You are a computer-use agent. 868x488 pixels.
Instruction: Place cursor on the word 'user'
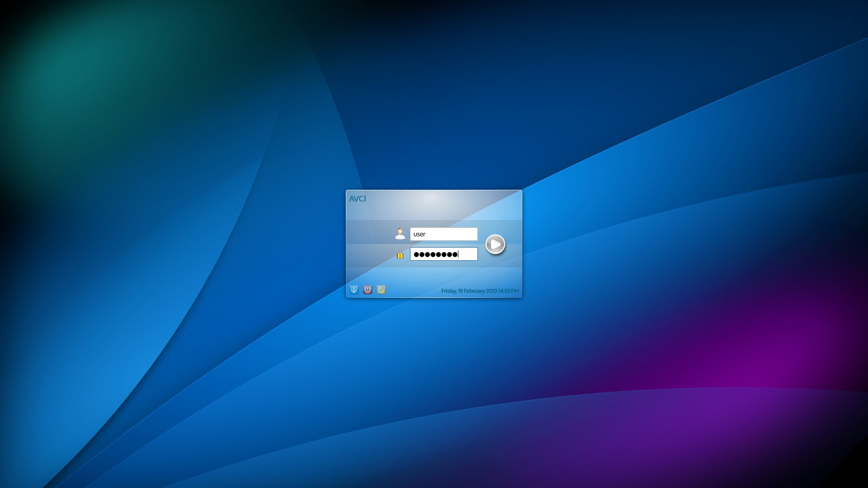419,234
